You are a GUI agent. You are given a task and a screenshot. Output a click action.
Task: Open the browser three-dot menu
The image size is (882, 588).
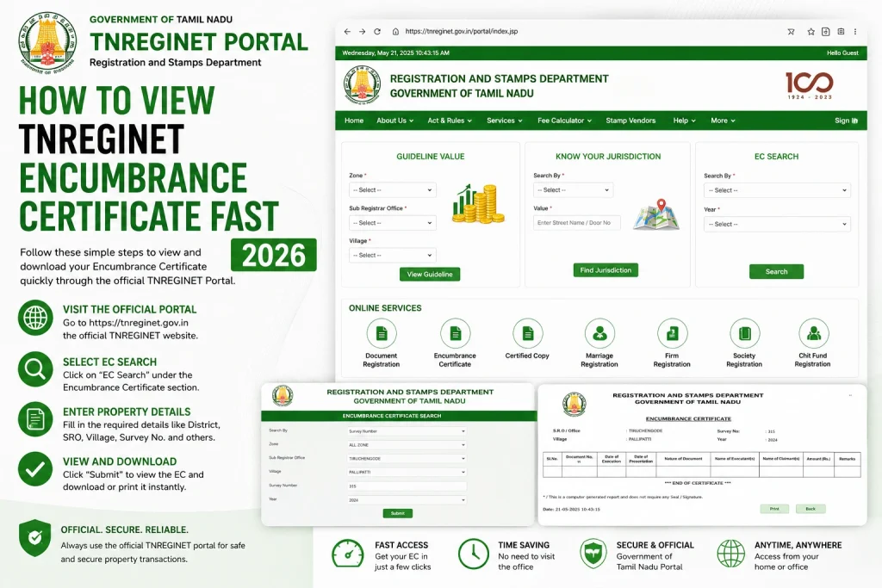(855, 32)
